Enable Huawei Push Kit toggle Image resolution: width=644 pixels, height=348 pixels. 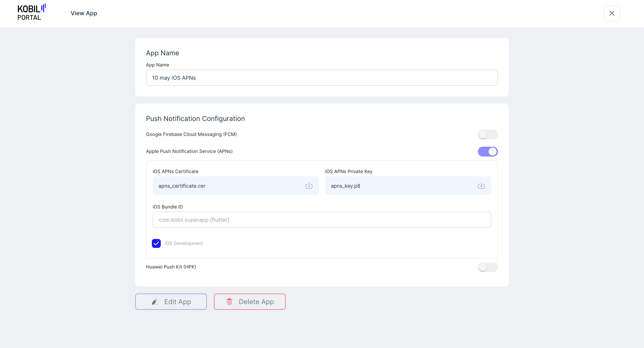[487, 267]
